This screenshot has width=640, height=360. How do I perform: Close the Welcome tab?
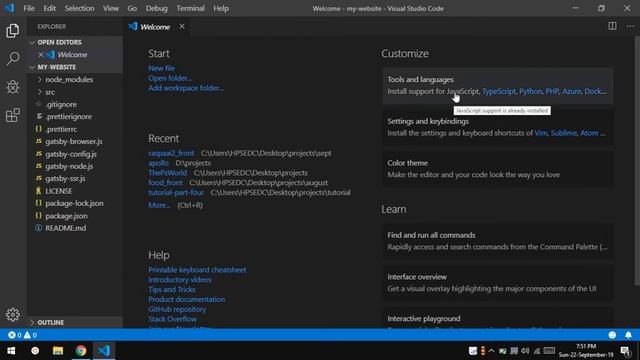pyautogui.click(x=182, y=26)
